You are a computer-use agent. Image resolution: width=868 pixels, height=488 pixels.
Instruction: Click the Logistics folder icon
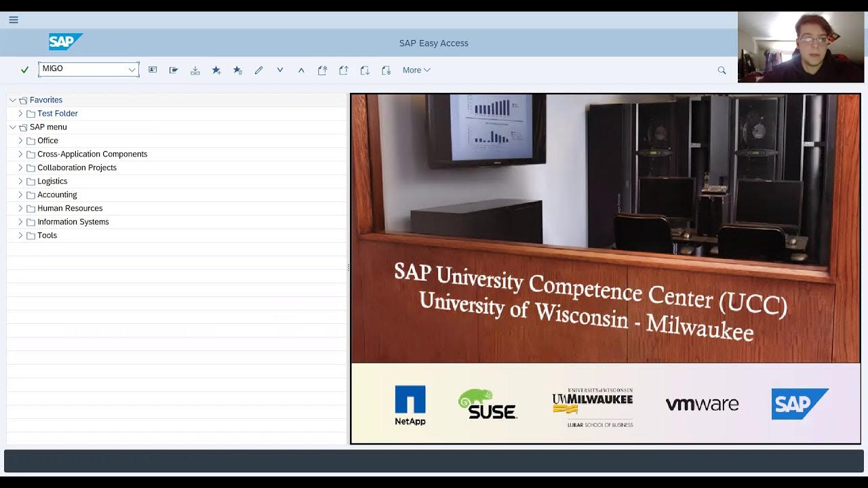31,182
